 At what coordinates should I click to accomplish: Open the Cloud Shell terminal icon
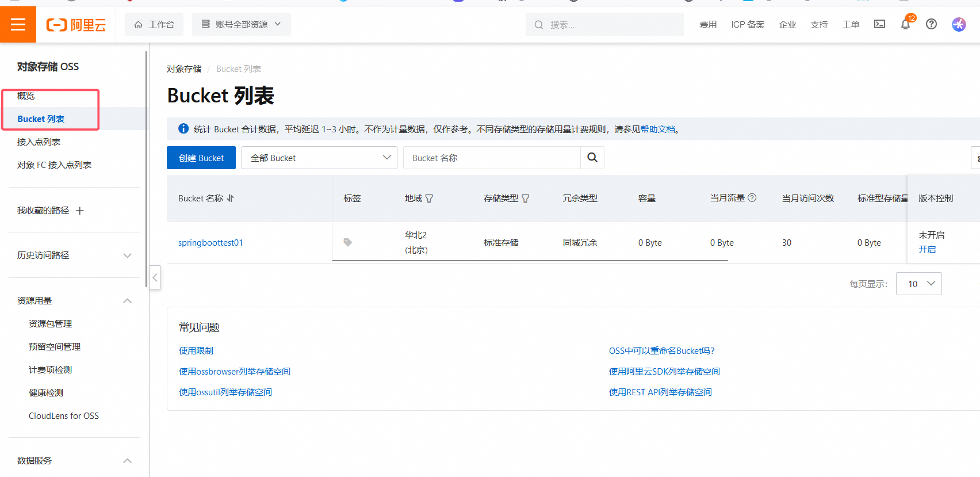tap(879, 24)
